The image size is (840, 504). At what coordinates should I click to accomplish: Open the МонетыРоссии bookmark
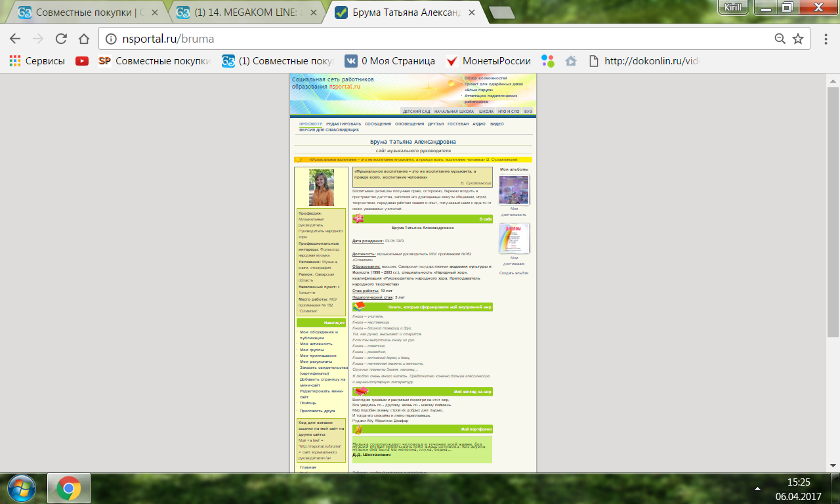click(x=488, y=61)
